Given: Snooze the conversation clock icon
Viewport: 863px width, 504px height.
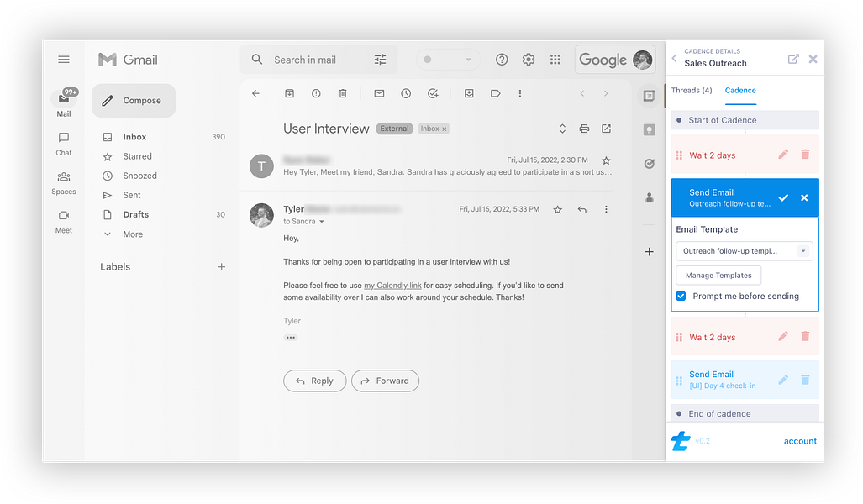Looking at the screenshot, I should [406, 93].
